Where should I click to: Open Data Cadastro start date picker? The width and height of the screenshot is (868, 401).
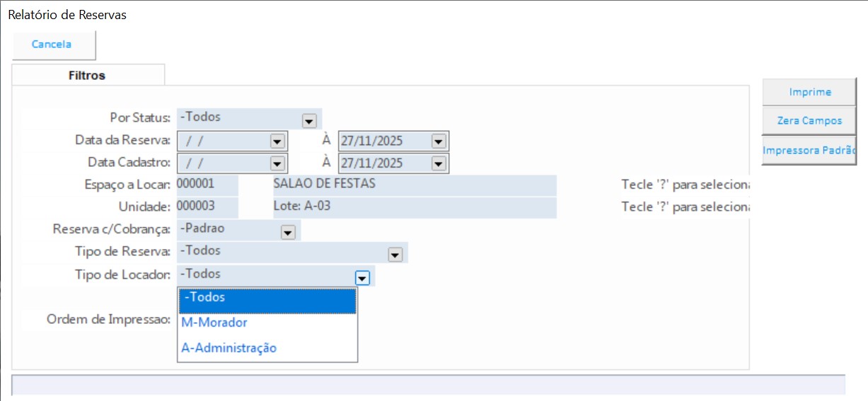pos(277,163)
